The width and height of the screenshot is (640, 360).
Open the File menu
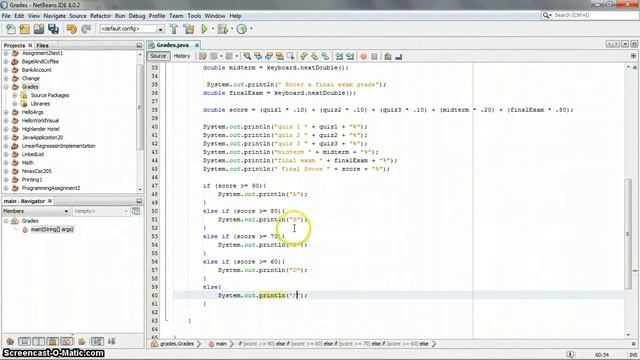pyautogui.click(x=6, y=16)
